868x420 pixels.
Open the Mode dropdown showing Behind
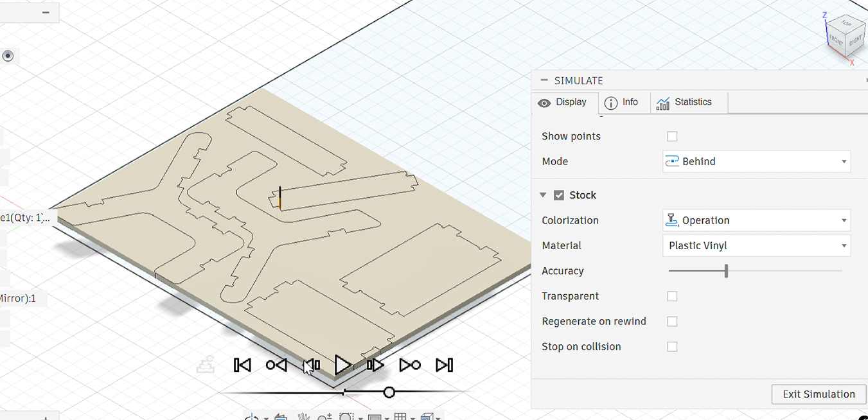click(x=756, y=161)
